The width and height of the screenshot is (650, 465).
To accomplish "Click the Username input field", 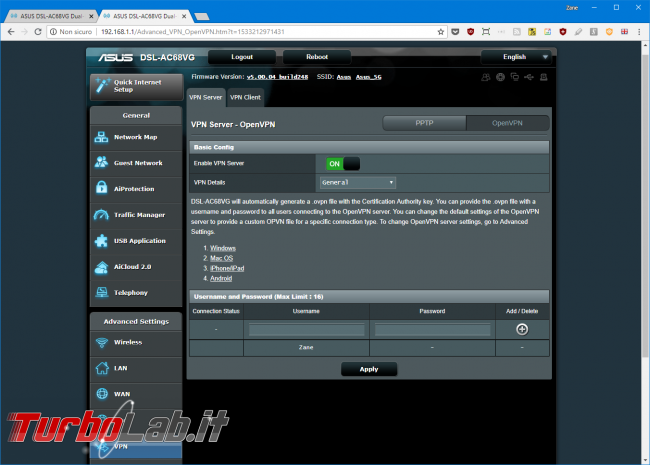I will tap(306, 330).
